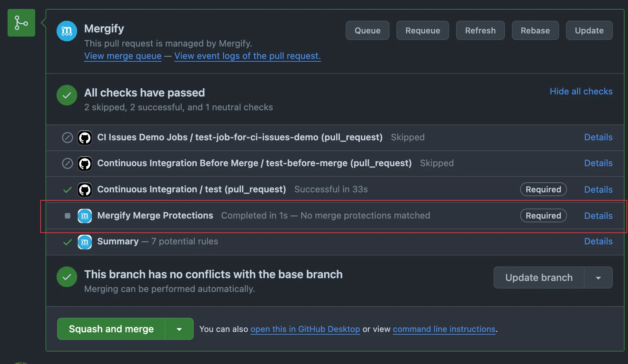The image size is (628, 364).
Task: Open the View merge queue link
Action: click(122, 56)
